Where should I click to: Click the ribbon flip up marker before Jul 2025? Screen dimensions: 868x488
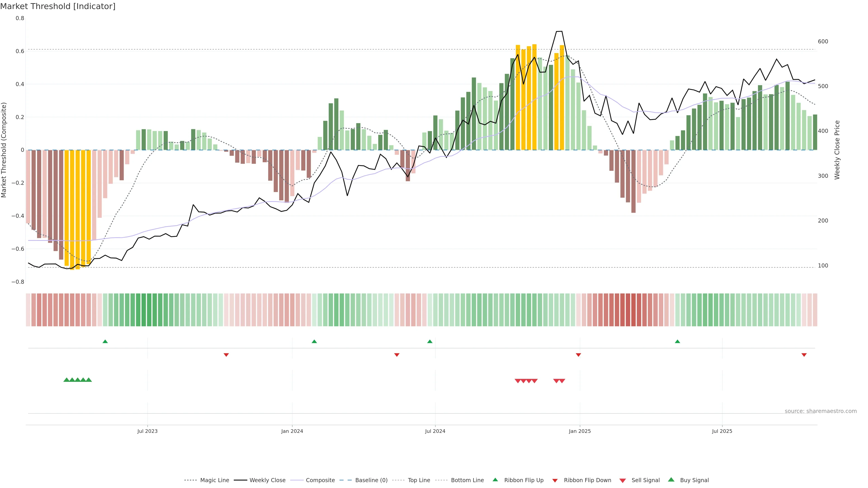[677, 342]
